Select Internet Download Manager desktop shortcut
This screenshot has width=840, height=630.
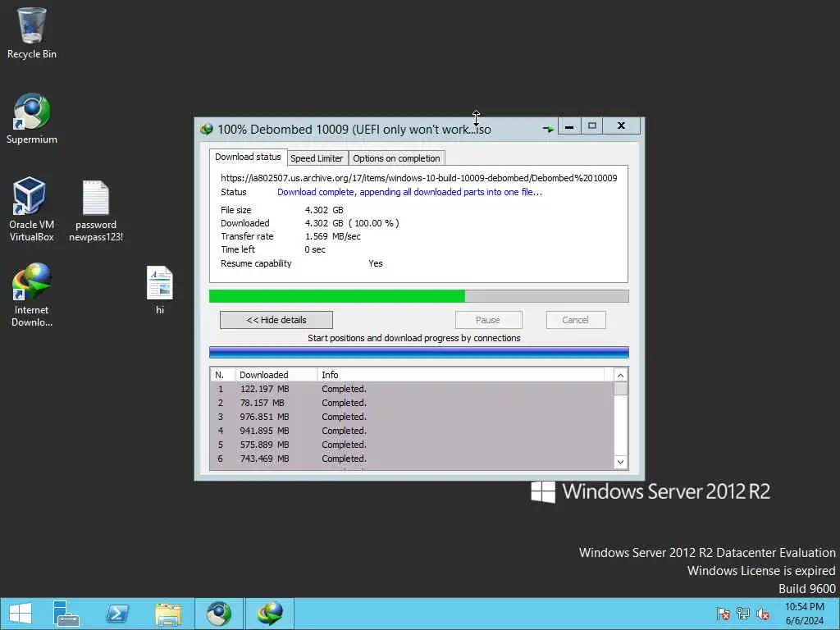tap(32, 294)
